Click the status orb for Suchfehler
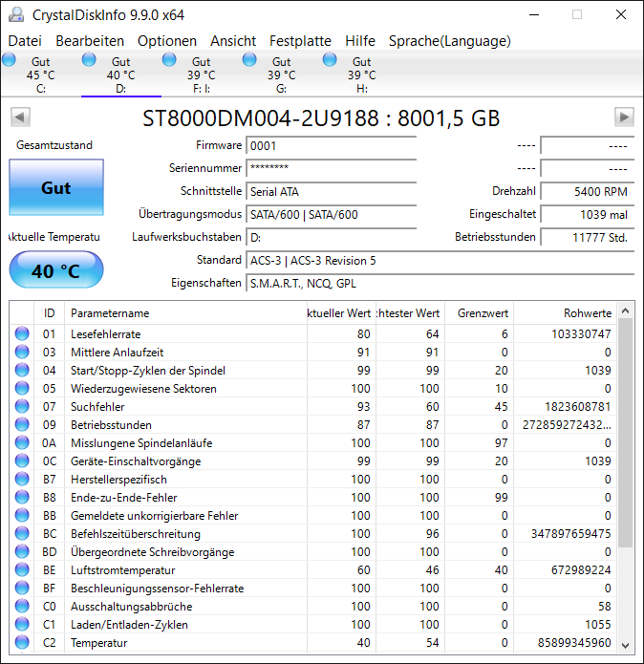 tap(22, 407)
